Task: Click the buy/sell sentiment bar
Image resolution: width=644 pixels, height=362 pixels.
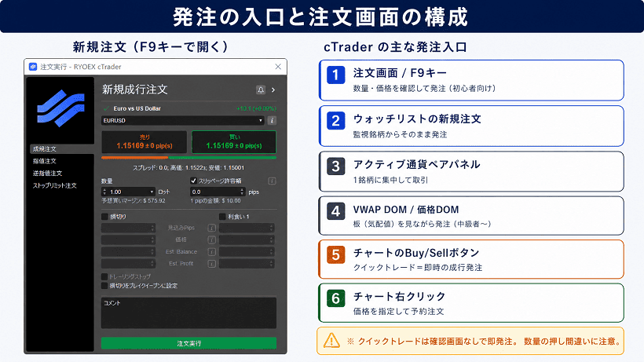Action: click(x=189, y=158)
